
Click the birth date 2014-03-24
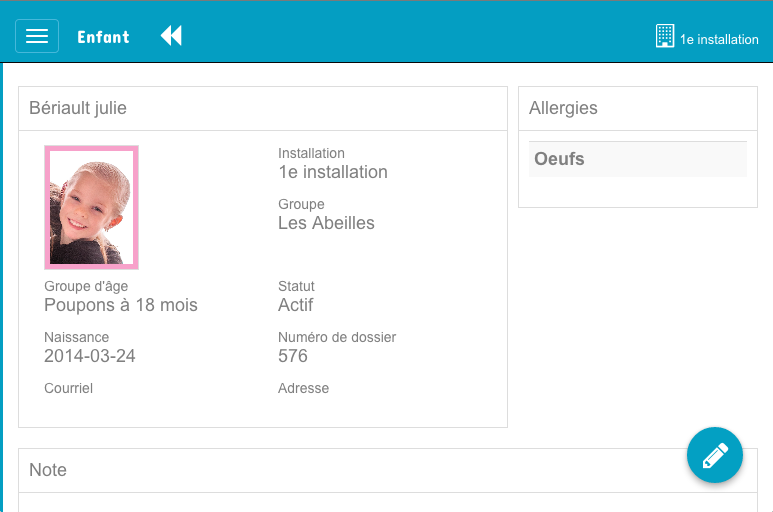coord(90,356)
